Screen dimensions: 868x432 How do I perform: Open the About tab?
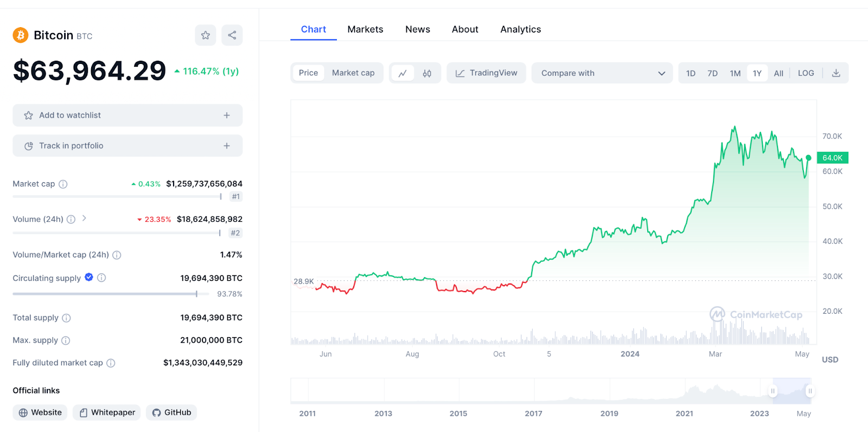[x=465, y=29]
